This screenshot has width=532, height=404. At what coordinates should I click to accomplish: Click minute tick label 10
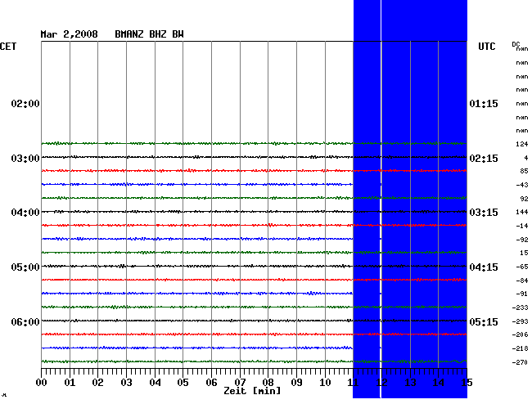[325, 383]
